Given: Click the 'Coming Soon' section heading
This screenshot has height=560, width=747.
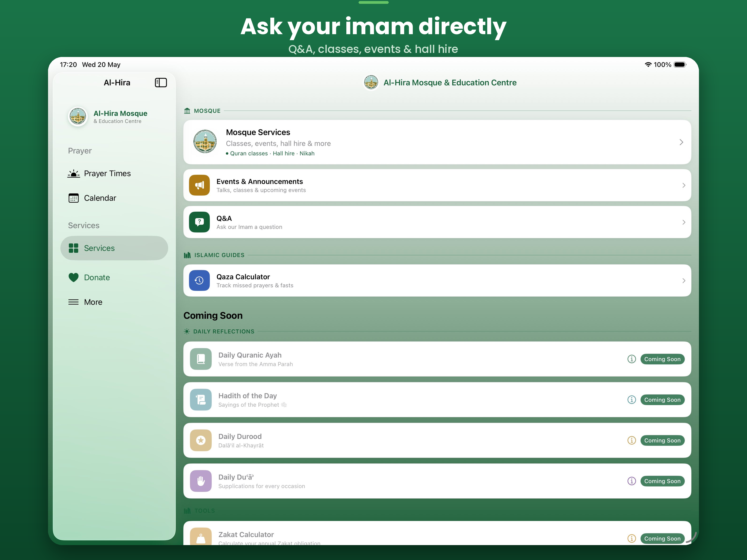Looking at the screenshot, I should (x=213, y=316).
